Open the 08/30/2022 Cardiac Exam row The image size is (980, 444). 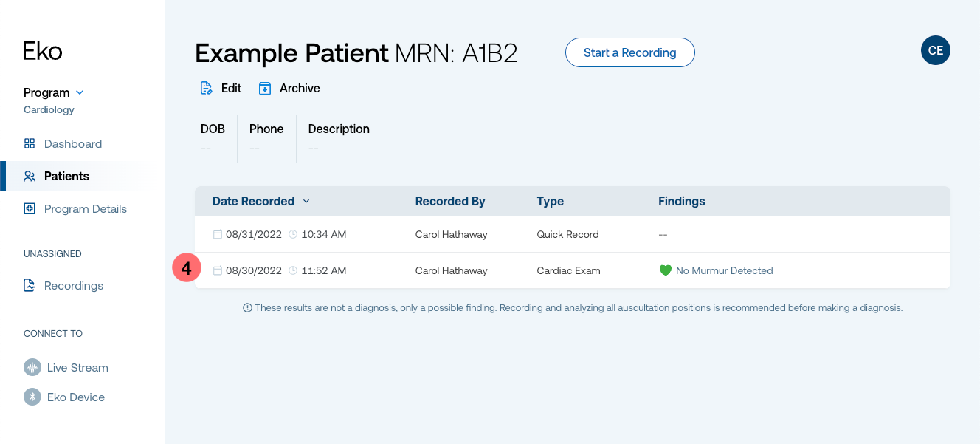(x=573, y=270)
